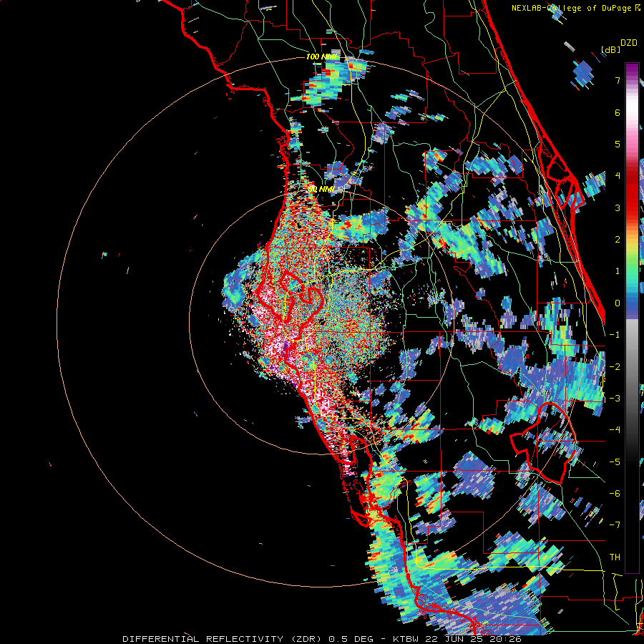This screenshot has width=644, height=644.
Task: Click the -7 value on the dB scale
Action: (615, 525)
